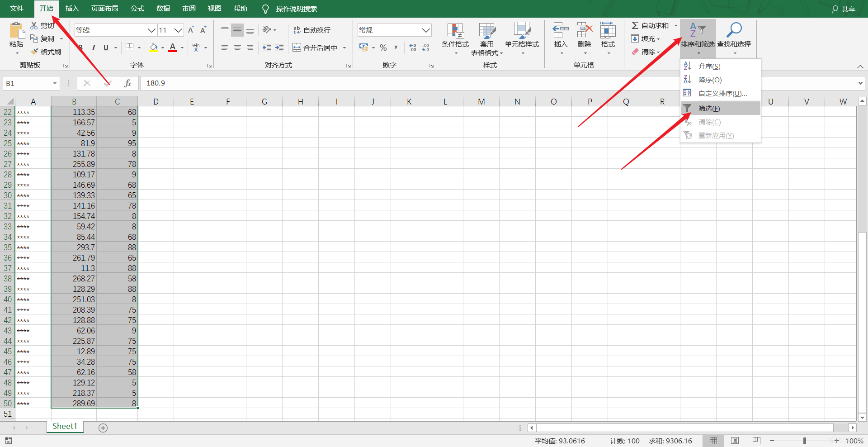
Task: Click the Increase decimal places icon
Action: pyautogui.click(x=412, y=48)
